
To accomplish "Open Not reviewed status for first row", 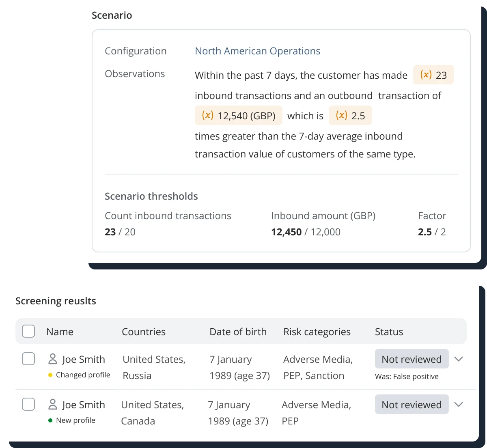I will point(412,359).
